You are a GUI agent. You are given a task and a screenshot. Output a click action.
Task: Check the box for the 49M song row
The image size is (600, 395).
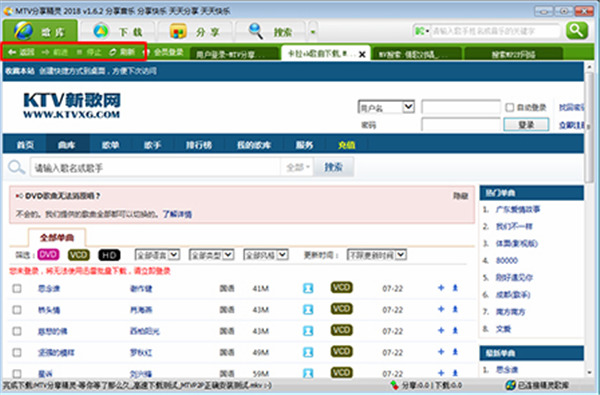[x=17, y=352]
